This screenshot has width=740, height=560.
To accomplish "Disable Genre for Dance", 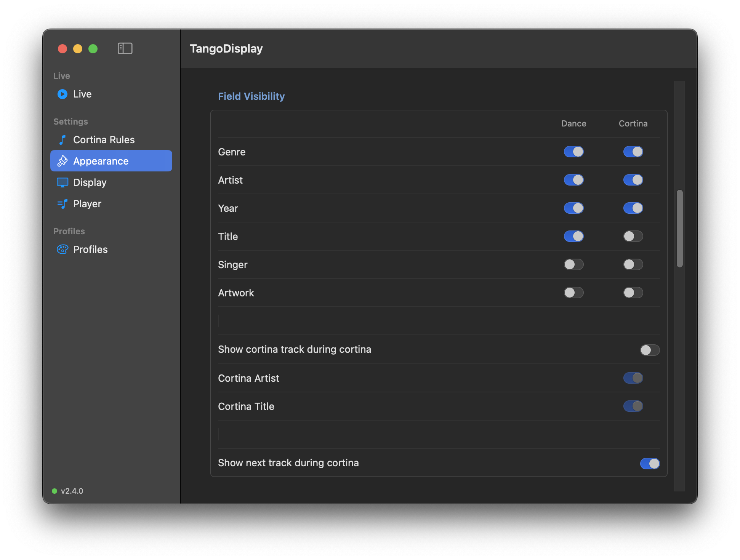I will 574,152.
